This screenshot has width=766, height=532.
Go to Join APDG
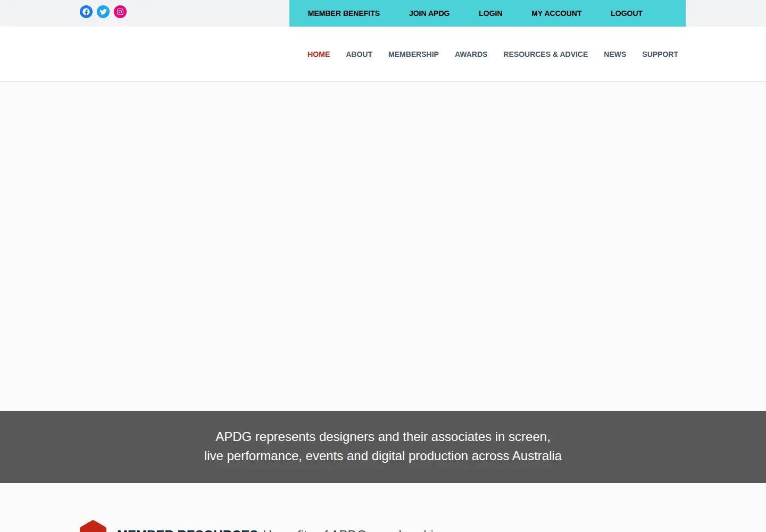(429, 13)
